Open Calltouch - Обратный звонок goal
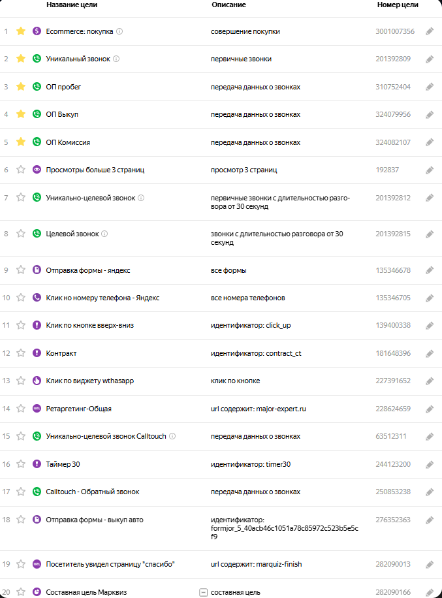 click(x=93, y=492)
